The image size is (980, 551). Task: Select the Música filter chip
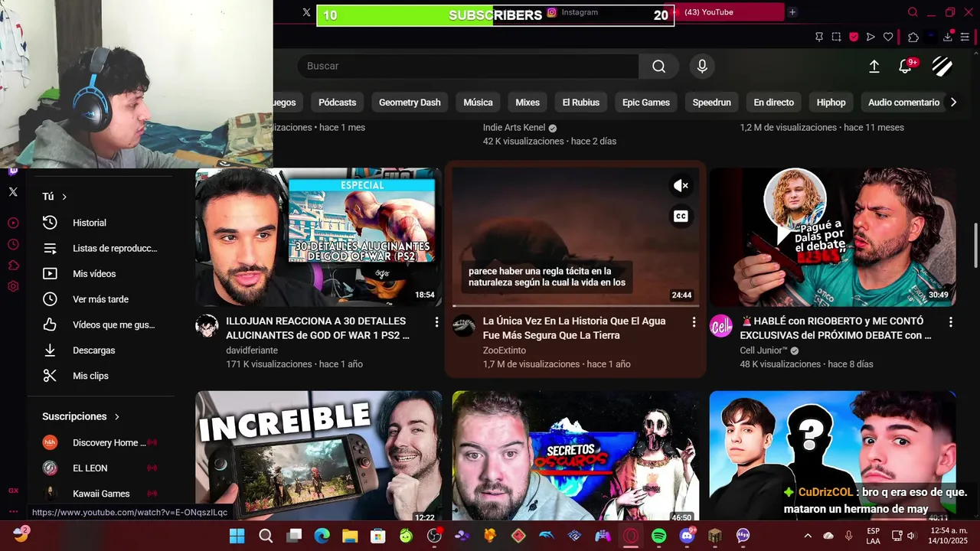[x=478, y=103]
